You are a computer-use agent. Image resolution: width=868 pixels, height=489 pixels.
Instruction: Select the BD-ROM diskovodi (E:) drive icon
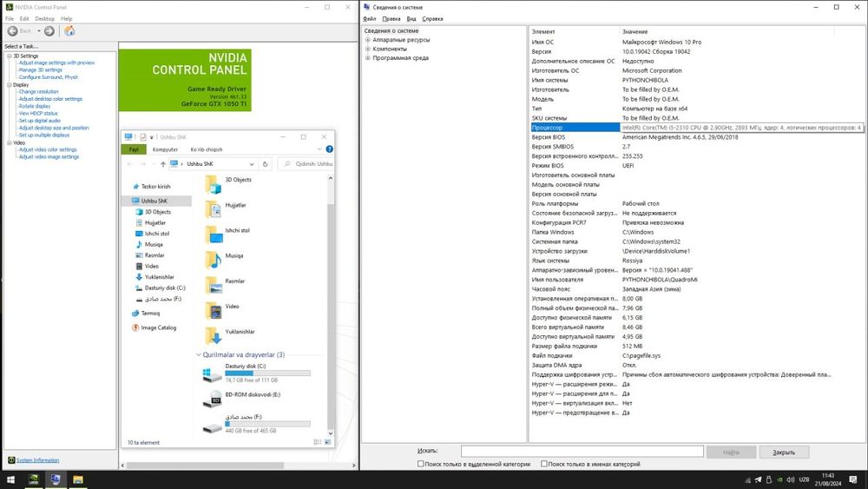212,400
